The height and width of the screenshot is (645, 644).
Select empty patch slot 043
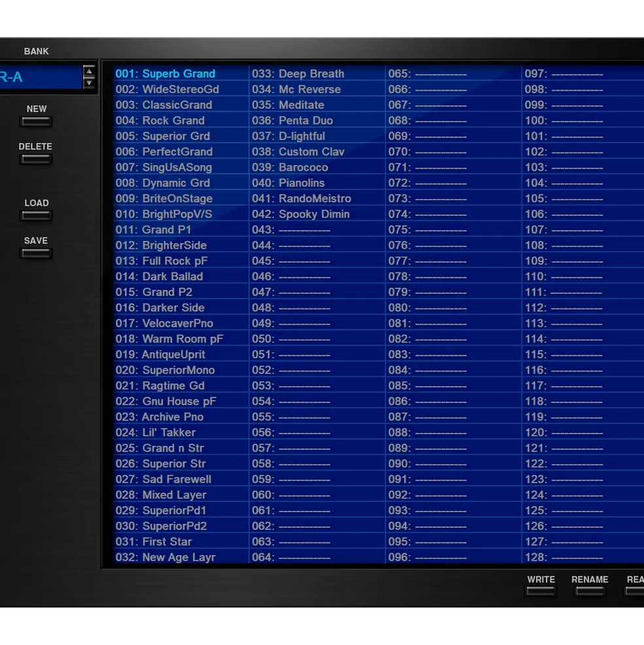pyautogui.click(x=317, y=230)
